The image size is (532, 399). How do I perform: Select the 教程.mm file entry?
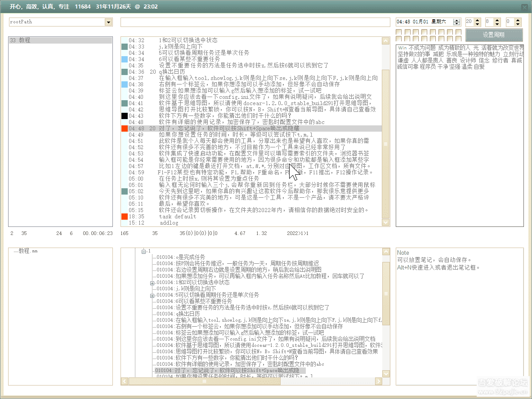27,251
